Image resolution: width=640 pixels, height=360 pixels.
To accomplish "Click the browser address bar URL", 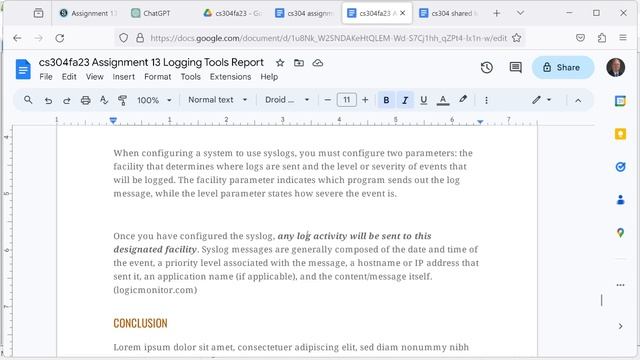I will tap(329, 38).
